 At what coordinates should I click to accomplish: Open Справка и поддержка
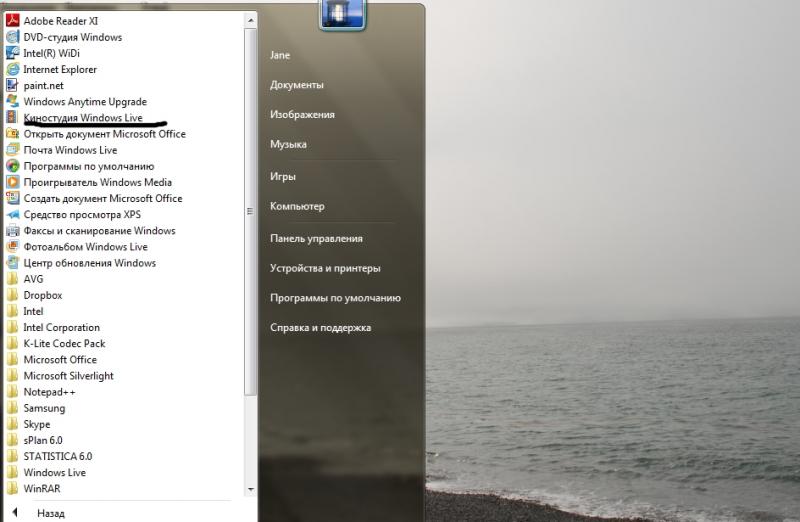[x=320, y=328]
